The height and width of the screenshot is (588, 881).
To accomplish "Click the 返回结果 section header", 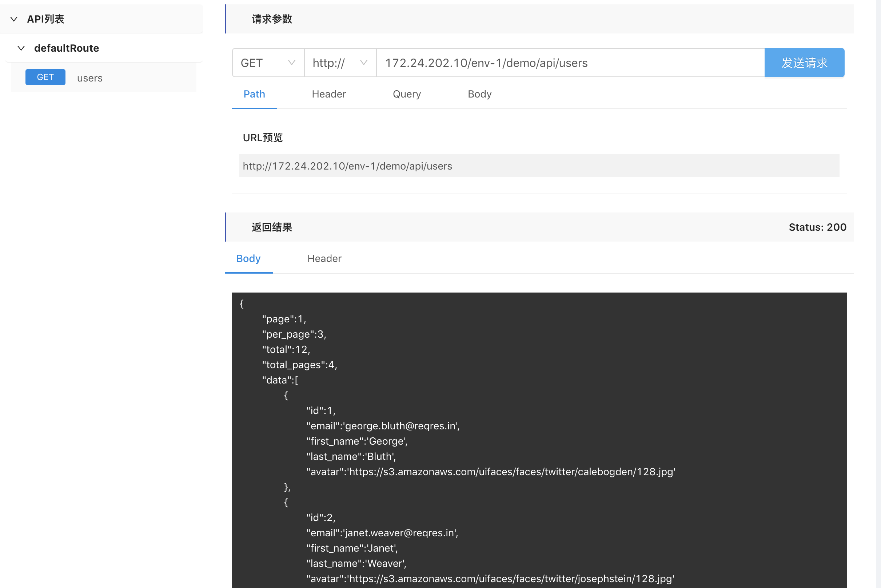I will pos(272,227).
